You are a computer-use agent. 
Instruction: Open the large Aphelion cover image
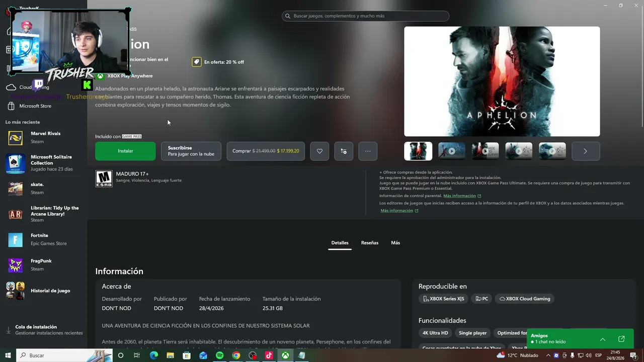pos(502,81)
